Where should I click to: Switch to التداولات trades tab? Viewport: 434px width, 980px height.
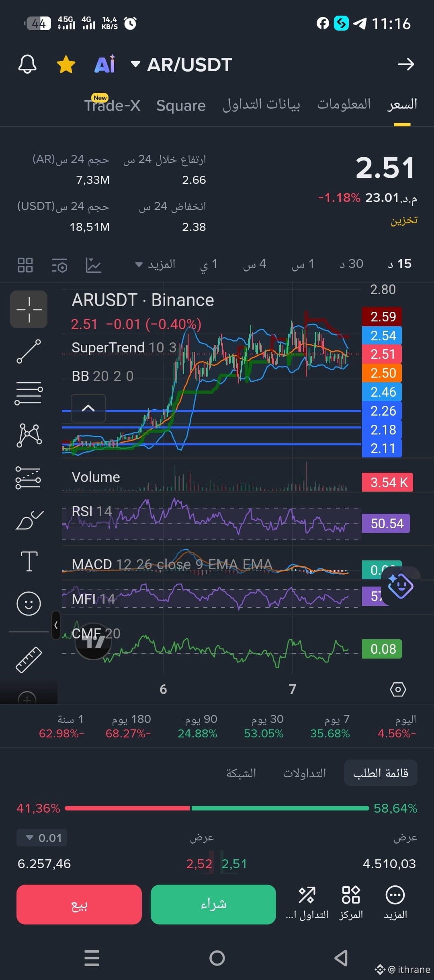click(x=305, y=773)
